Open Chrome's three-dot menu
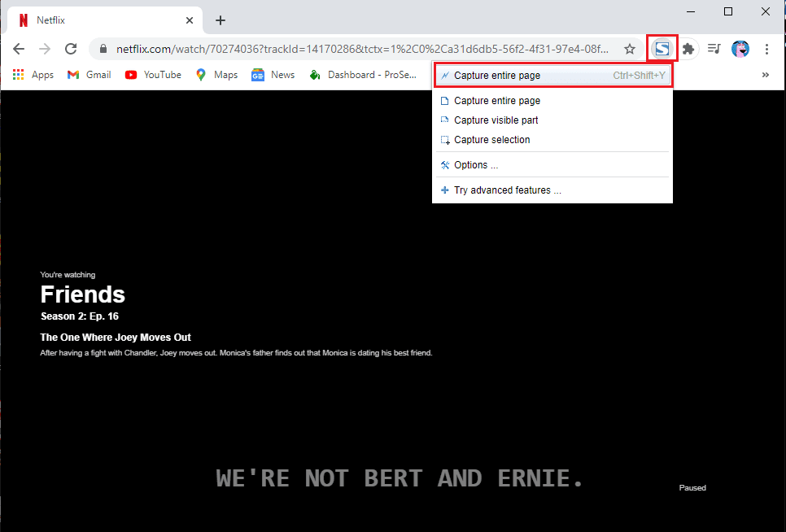Image resolution: width=786 pixels, height=532 pixels. 766,49
